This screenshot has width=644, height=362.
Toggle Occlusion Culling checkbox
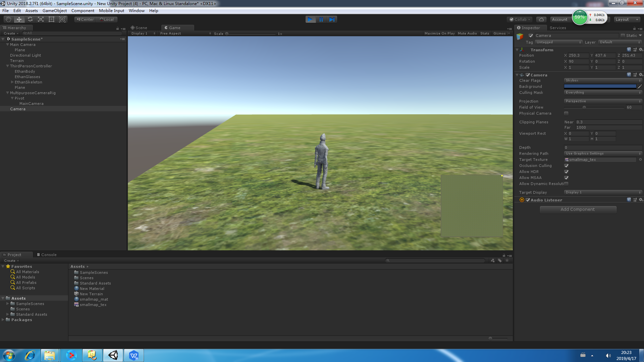pyautogui.click(x=566, y=166)
